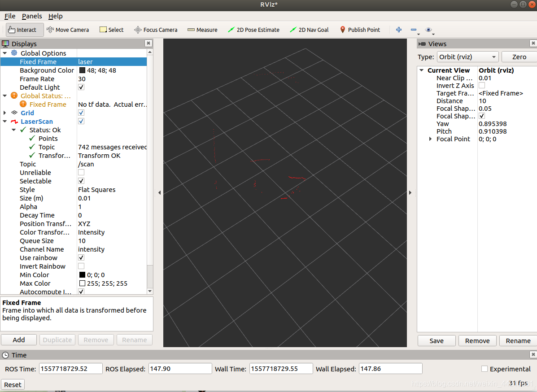Viewport: 537px width, 392px height.
Task: Click the Global Options gear icon
Action: point(14,53)
